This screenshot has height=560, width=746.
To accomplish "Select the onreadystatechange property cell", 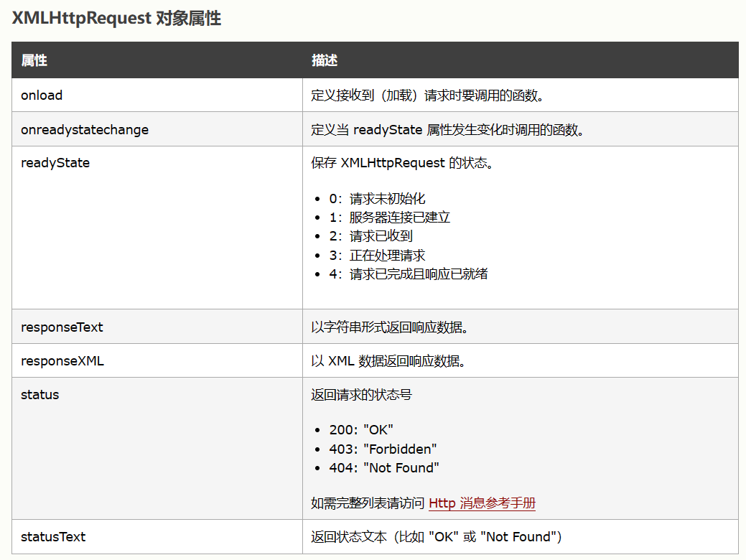I will pos(157,129).
